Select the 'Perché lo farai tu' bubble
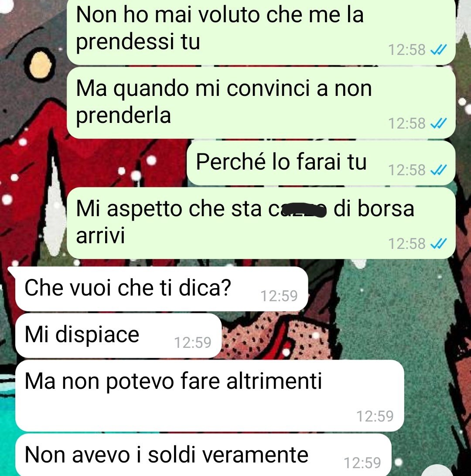471x476 pixels. [x=321, y=163]
